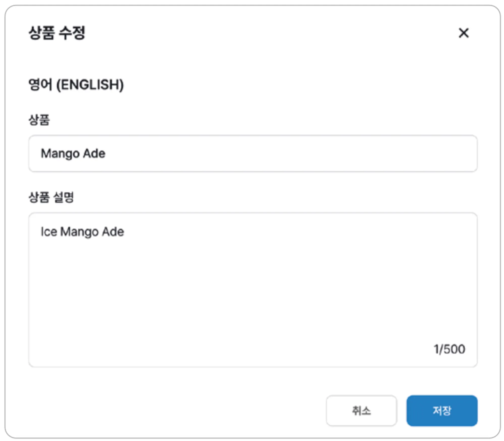The height and width of the screenshot is (441, 504).
Task: Click the 'Mango Ade' text in product field
Action: point(73,153)
